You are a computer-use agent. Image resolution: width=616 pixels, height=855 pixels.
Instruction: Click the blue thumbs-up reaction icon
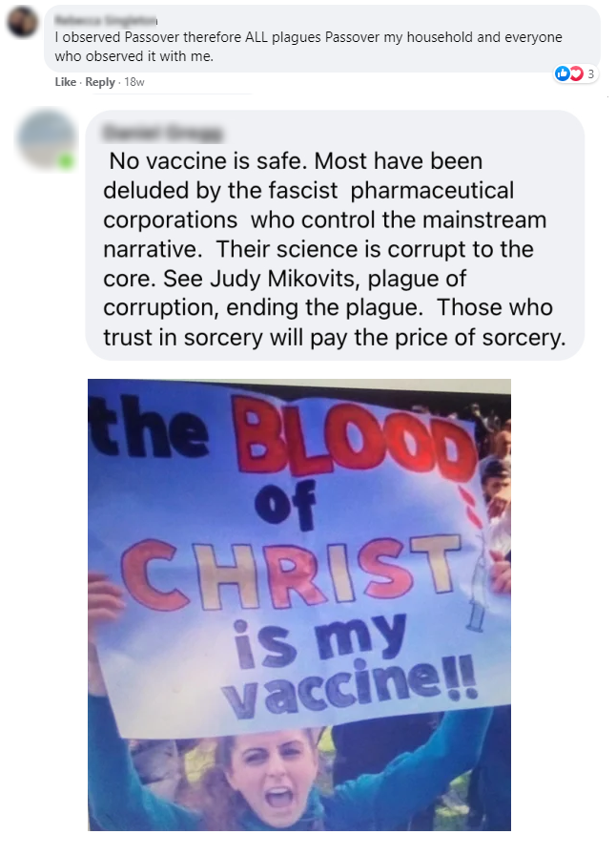(x=562, y=73)
